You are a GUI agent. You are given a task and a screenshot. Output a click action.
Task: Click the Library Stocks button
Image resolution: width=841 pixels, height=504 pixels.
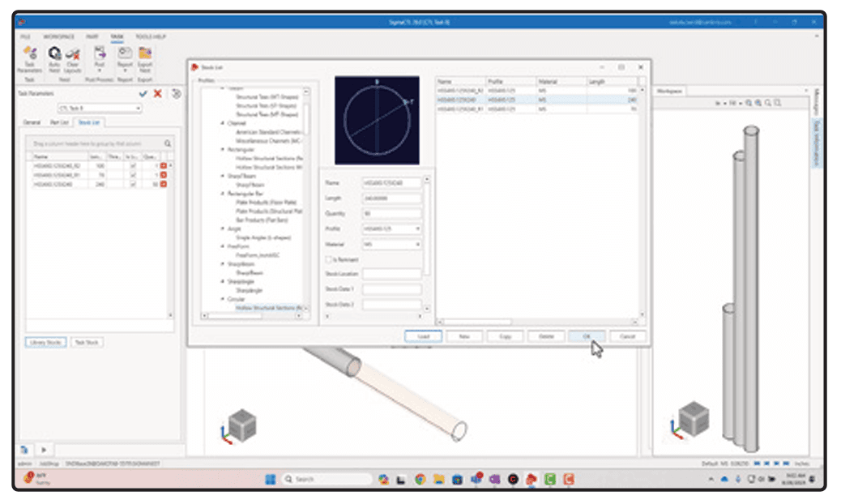pyautogui.click(x=45, y=342)
